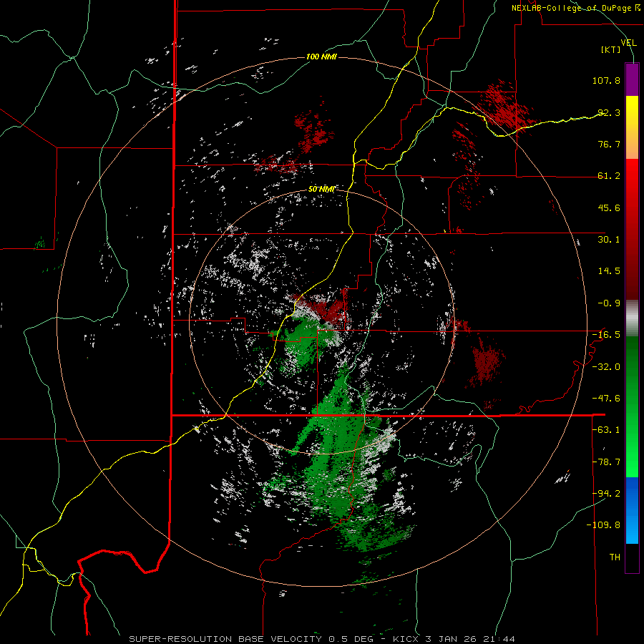Click the 30.1 velocity scale value
The image size is (644, 644).
click(x=609, y=240)
